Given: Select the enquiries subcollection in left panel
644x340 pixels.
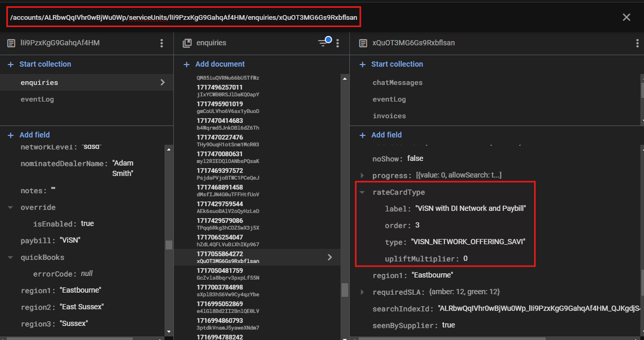Looking at the screenshot, I should pyautogui.click(x=86, y=82).
